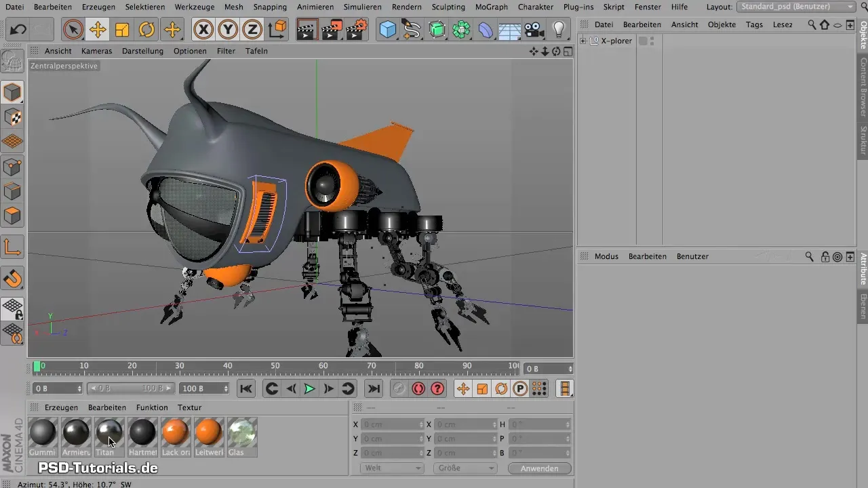The width and height of the screenshot is (868, 488).
Task: Toggle position keyframe recording
Action: [463, 388]
